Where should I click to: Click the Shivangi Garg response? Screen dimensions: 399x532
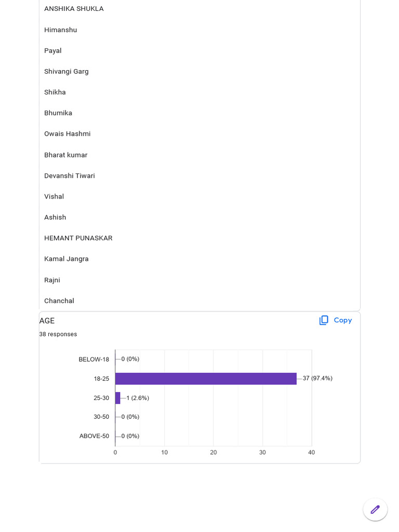click(x=66, y=72)
